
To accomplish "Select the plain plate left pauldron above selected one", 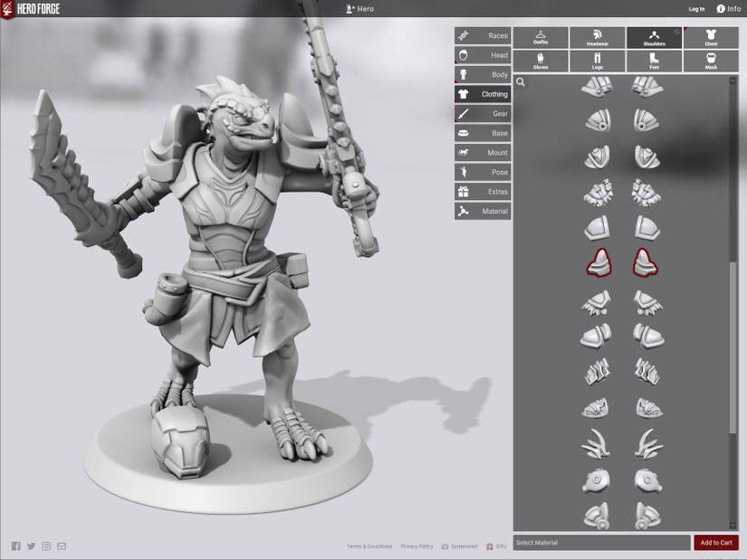I will [x=597, y=228].
